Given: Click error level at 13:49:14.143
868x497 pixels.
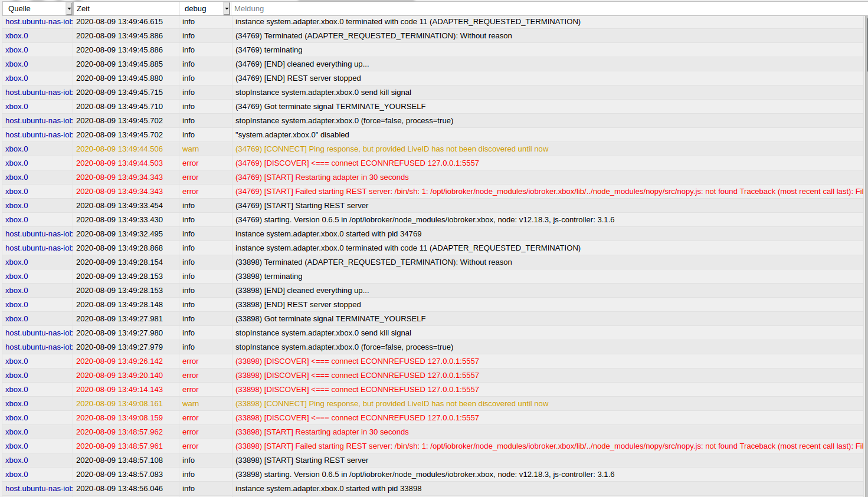Looking at the screenshot, I should point(191,390).
